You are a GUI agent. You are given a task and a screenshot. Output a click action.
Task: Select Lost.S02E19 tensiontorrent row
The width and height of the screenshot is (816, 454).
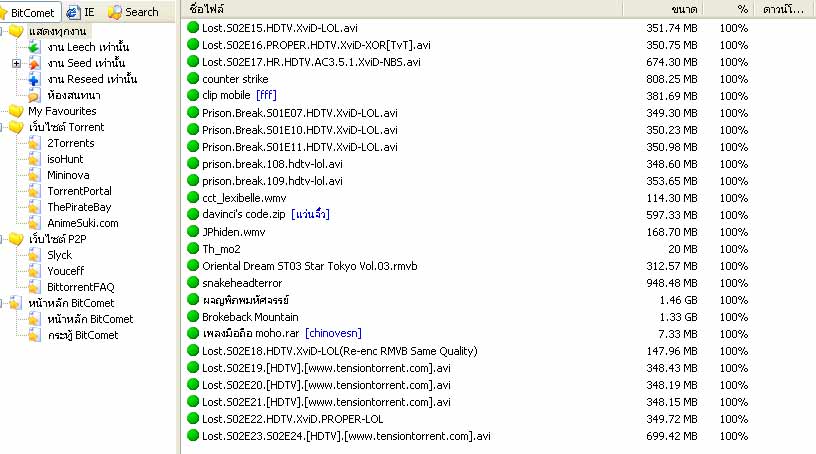click(499, 368)
